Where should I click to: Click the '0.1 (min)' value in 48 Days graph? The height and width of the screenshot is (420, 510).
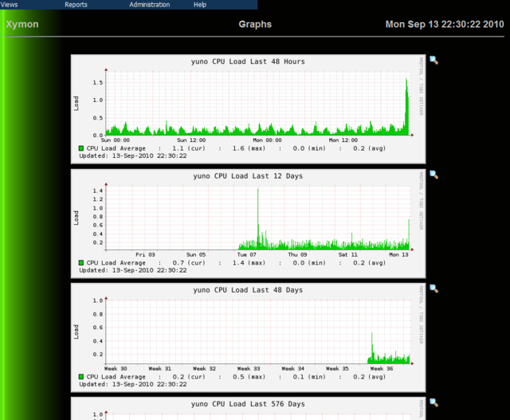coord(309,377)
